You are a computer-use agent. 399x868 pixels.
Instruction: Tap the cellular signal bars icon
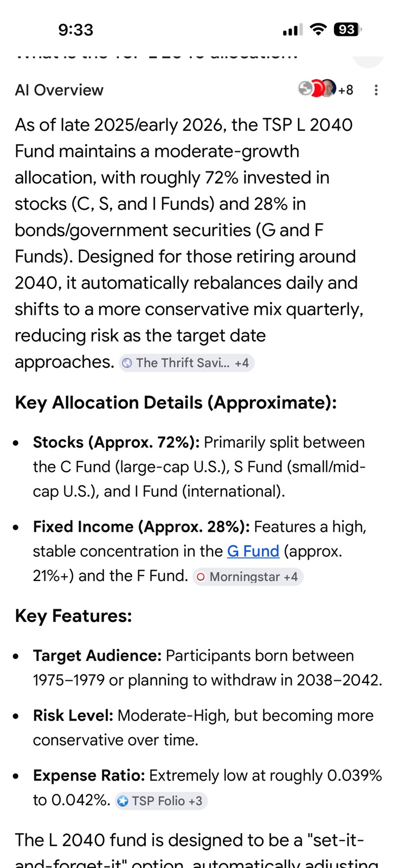[293, 30]
